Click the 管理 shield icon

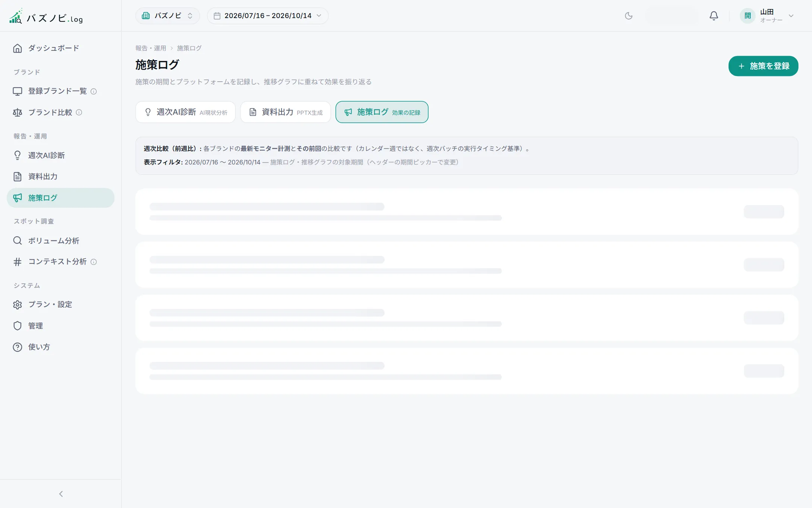coord(17,326)
